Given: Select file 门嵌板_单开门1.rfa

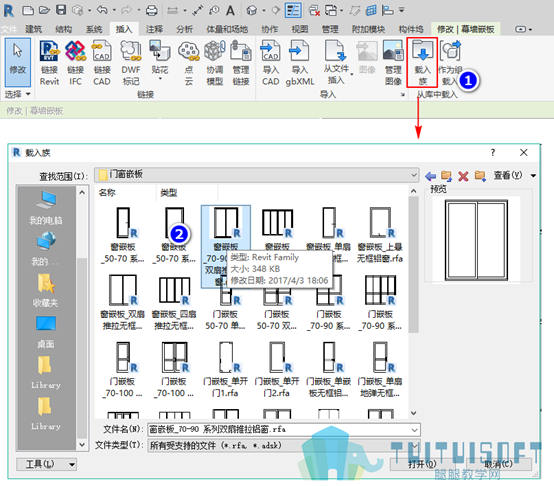Looking at the screenshot, I should [225, 369].
